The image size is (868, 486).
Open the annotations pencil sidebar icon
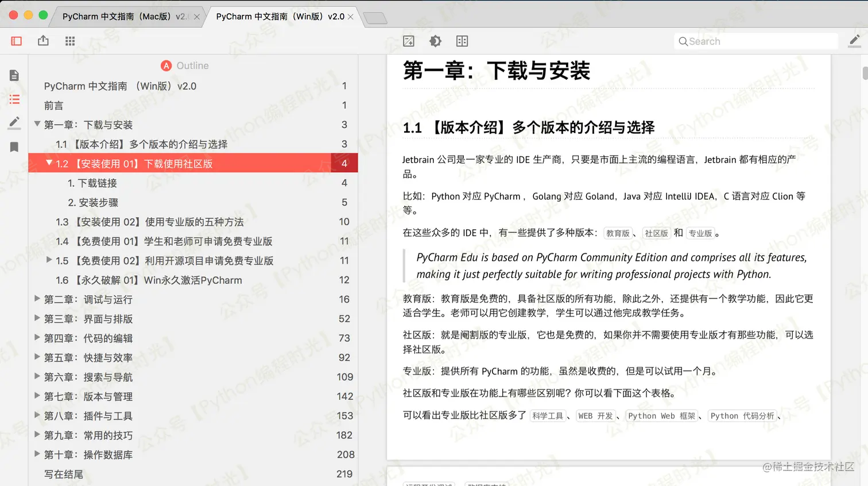tap(14, 122)
